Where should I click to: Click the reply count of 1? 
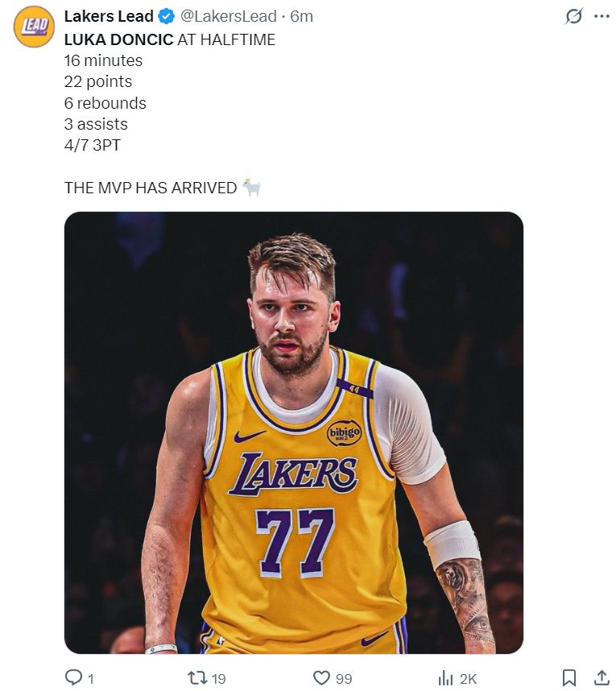tap(90, 679)
